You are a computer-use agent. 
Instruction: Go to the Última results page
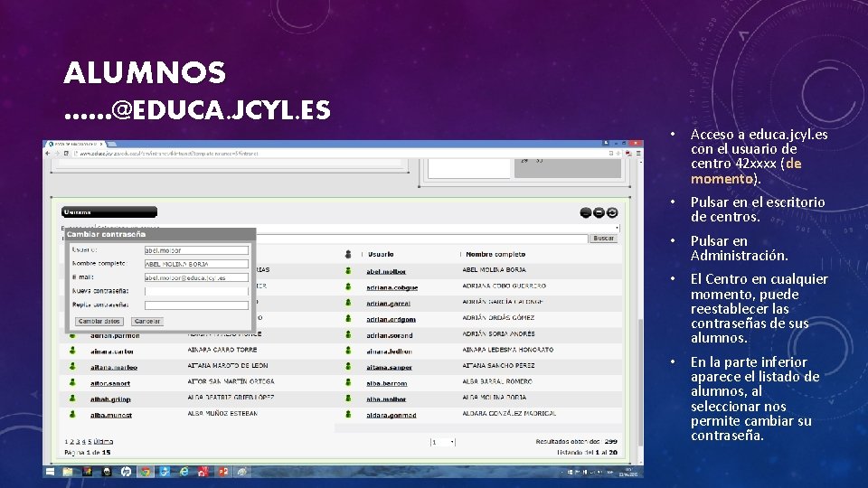tap(103, 442)
